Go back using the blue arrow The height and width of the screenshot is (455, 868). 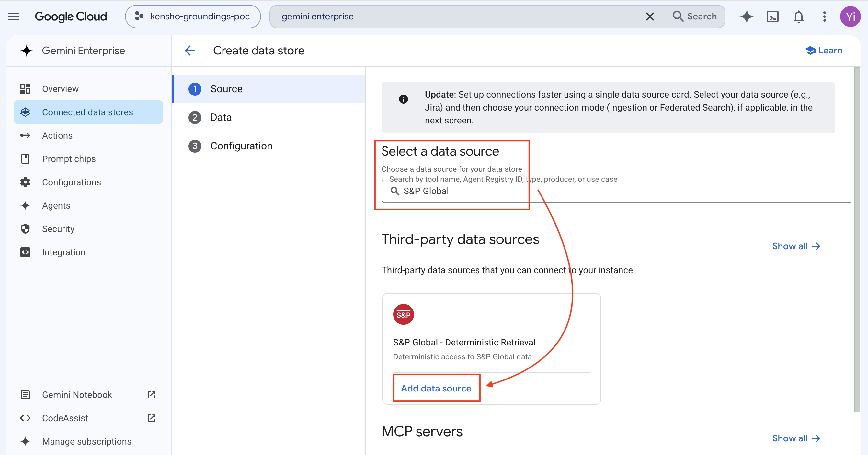[190, 51]
